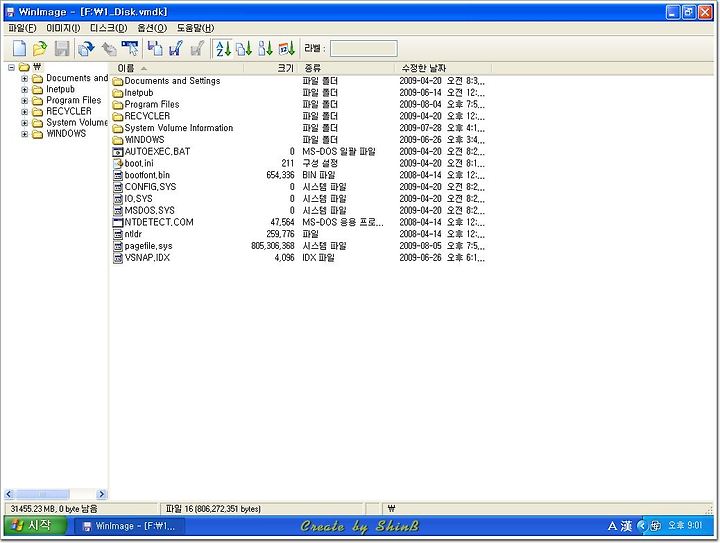Open the 도움말(H) menu
The height and width of the screenshot is (543, 720).
point(195,28)
